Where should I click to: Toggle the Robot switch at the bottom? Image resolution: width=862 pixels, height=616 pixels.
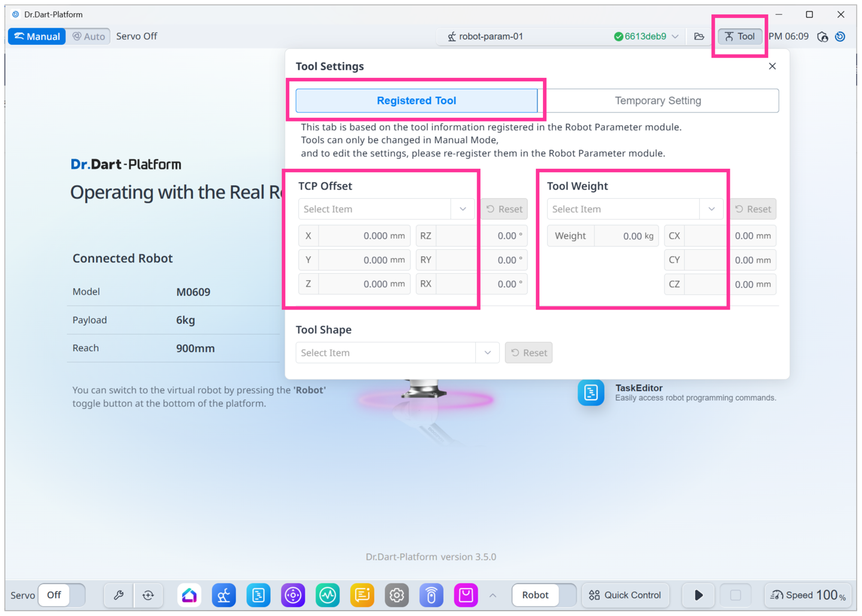[544, 595]
